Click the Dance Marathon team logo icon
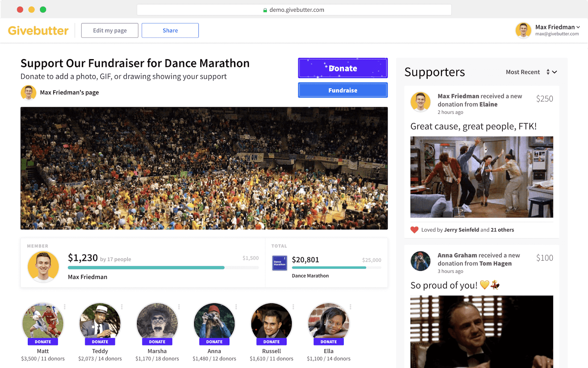 pyautogui.click(x=280, y=263)
